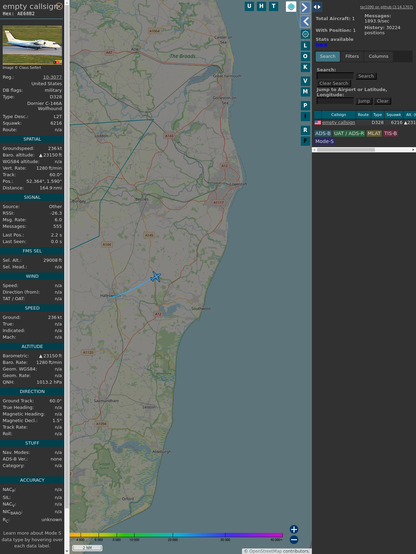
Task: Toggle the M map option button
Action: (x=305, y=92)
